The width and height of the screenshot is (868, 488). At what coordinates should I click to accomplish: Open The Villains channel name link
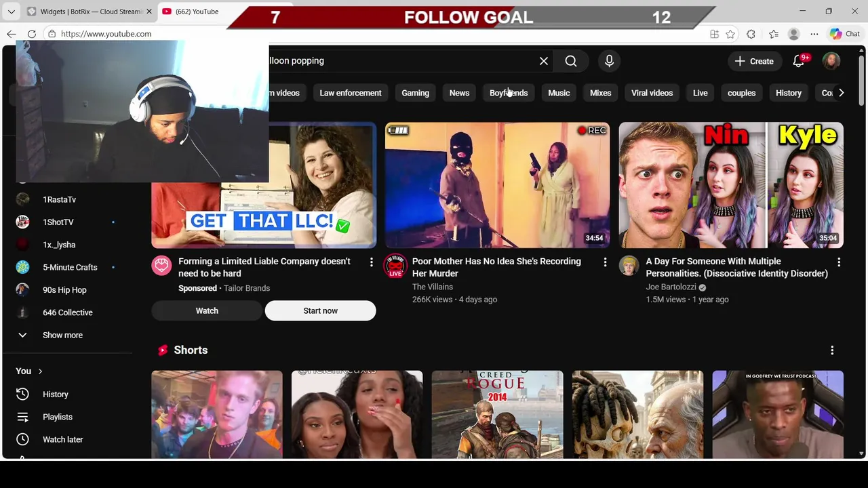(x=432, y=287)
